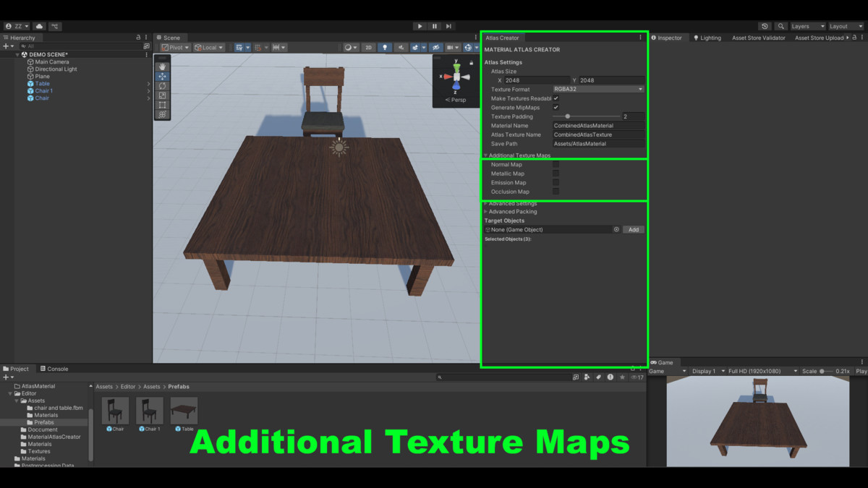Enable the Emission Map checkbox
Viewport: 868px width, 488px height.
coord(556,183)
